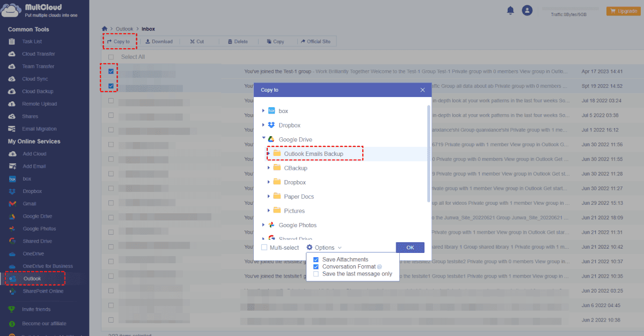Viewport: 644px width, 336px height.
Task: Click the OK button
Action: coord(410,248)
